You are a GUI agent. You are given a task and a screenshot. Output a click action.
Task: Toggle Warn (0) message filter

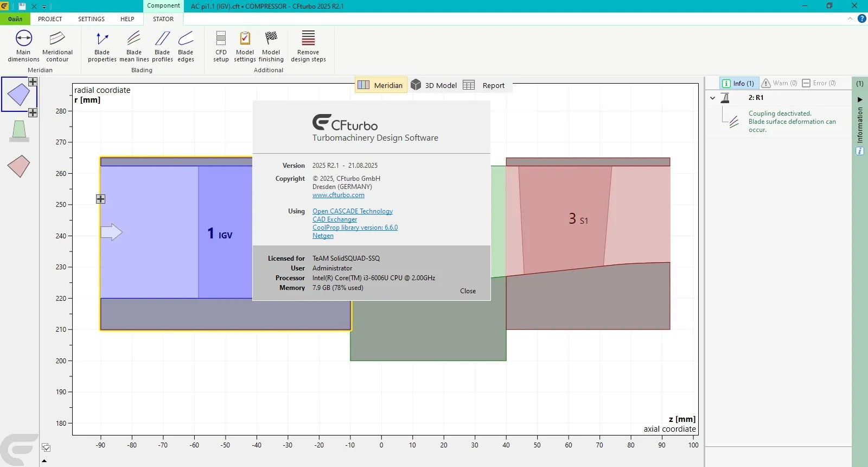779,83
